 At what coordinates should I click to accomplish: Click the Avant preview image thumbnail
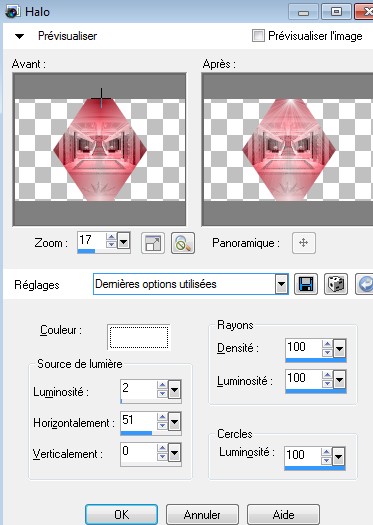coord(99,149)
